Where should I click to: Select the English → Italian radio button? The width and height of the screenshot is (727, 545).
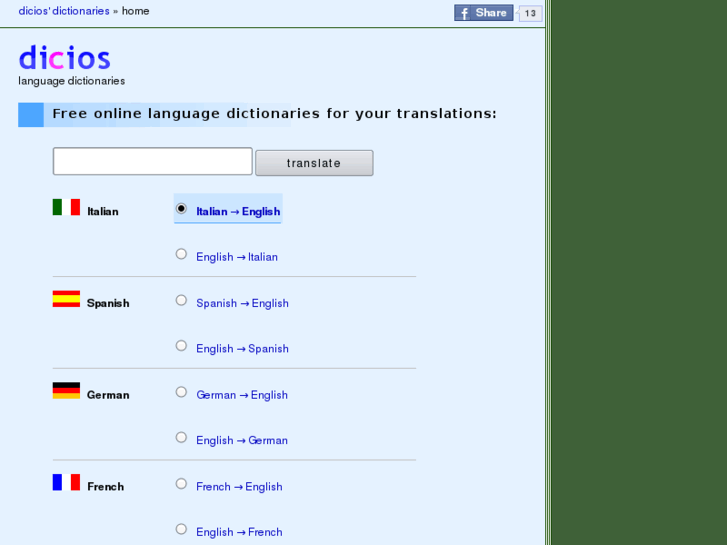tap(181, 254)
